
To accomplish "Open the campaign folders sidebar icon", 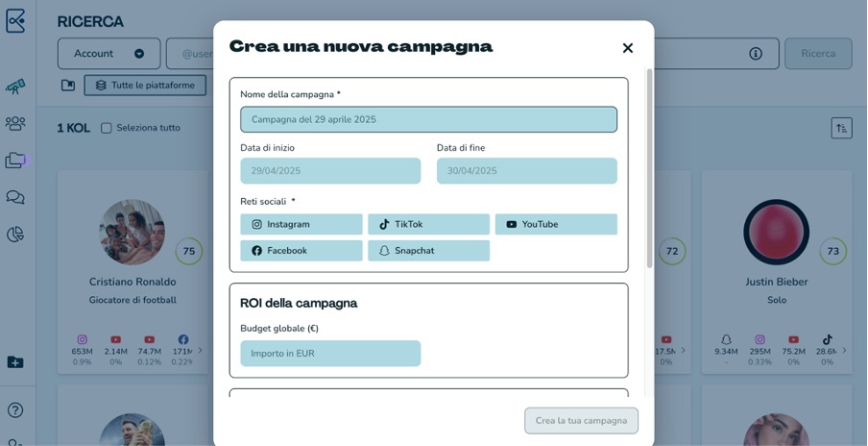I will (x=15, y=161).
